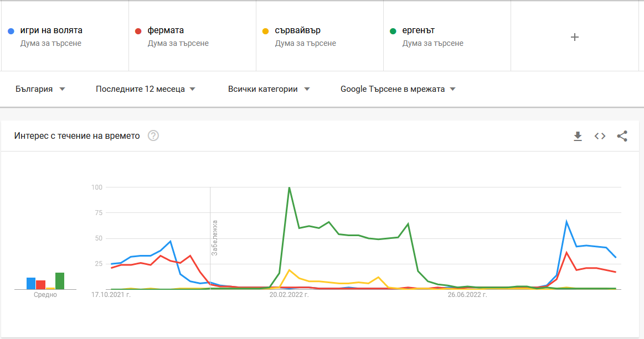Click the green peak at 100 on chart
The width and height of the screenshot is (644, 339).
tap(289, 187)
